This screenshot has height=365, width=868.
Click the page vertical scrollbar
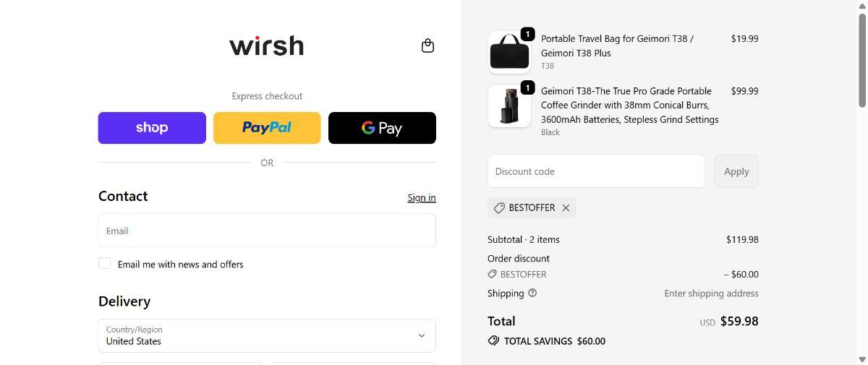click(x=861, y=61)
